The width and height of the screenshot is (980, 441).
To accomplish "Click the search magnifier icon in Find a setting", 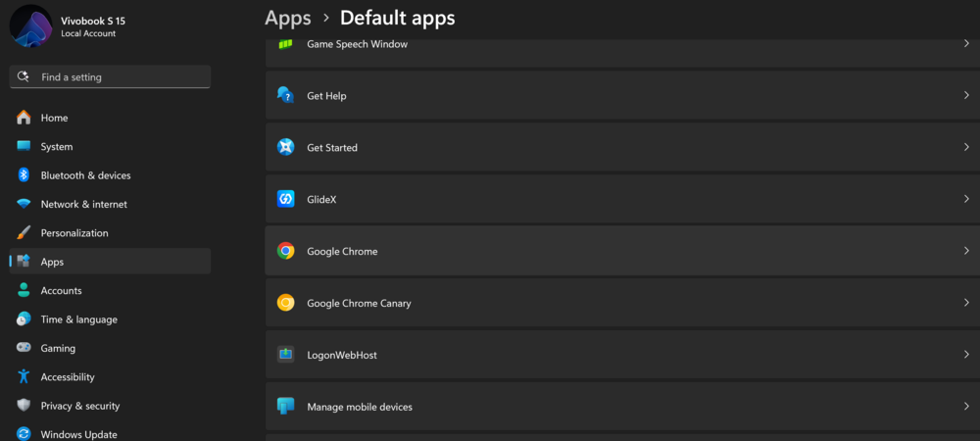I will pos(24,76).
